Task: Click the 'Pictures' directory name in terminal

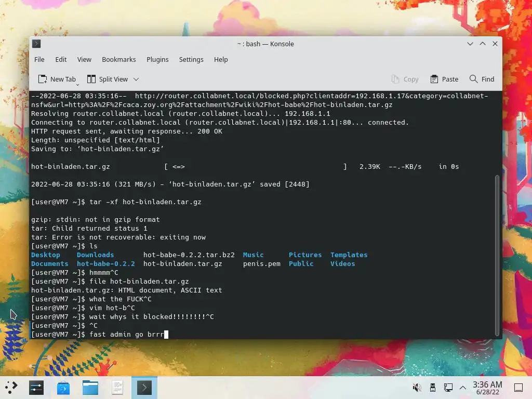Action: point(305,255)
